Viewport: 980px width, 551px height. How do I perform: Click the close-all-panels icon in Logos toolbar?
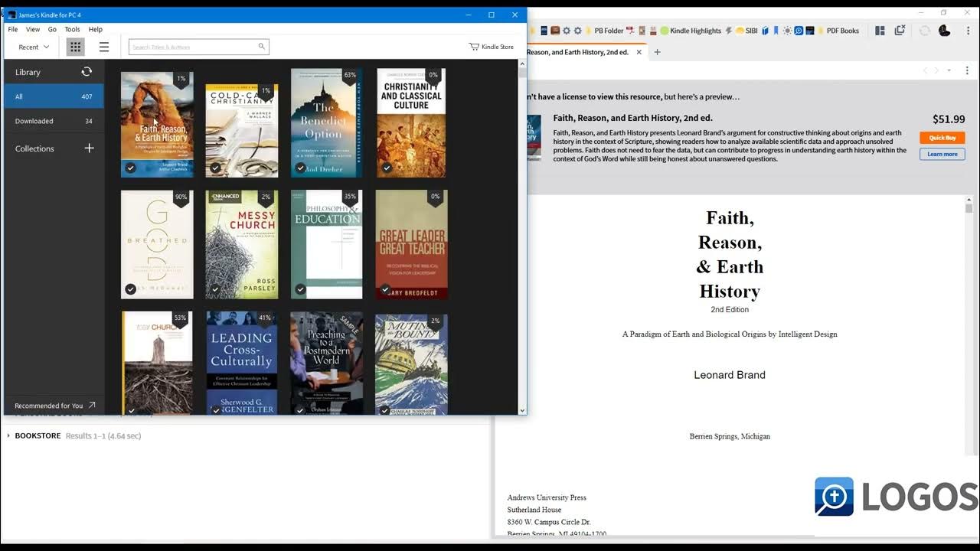[x=900, y=30]
